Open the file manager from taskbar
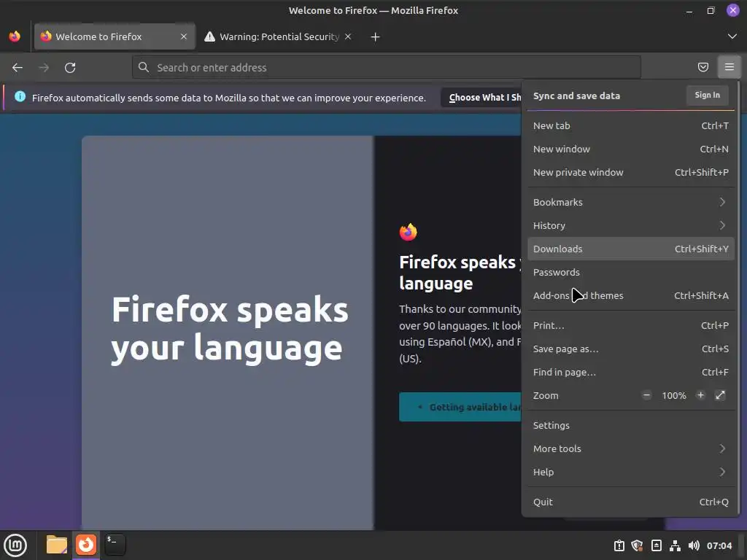 pyautogui.click(x=57, y=545)
